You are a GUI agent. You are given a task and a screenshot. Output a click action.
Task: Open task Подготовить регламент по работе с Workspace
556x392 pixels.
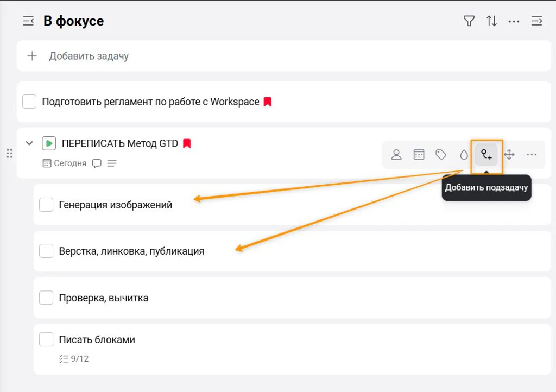click(x=151, y=102)
